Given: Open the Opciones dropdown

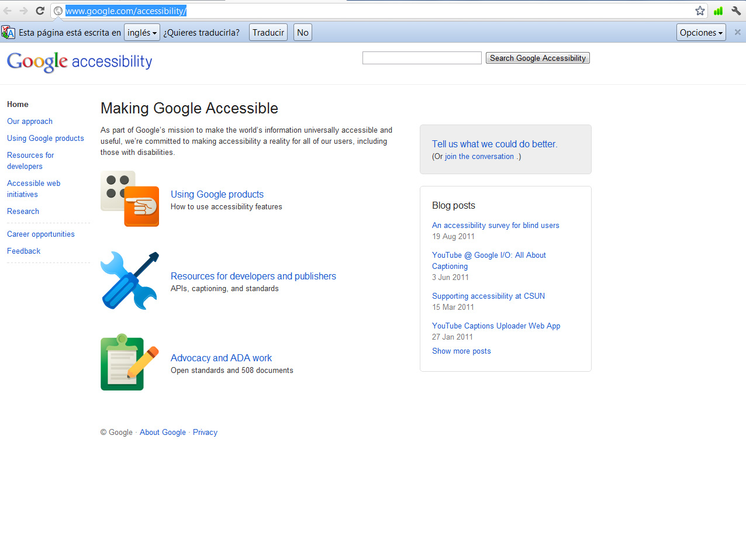Looking at the screenshot, I should [x=701, y=33].
